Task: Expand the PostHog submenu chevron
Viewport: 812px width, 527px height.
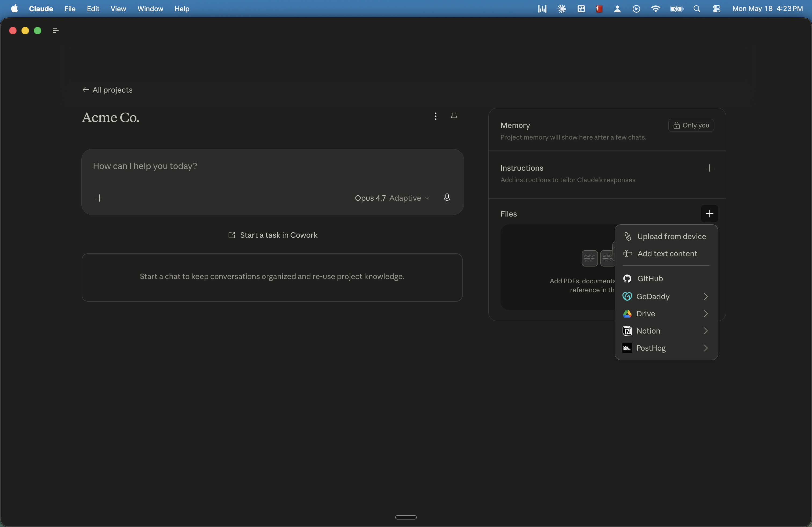Action: coord(706,348)
